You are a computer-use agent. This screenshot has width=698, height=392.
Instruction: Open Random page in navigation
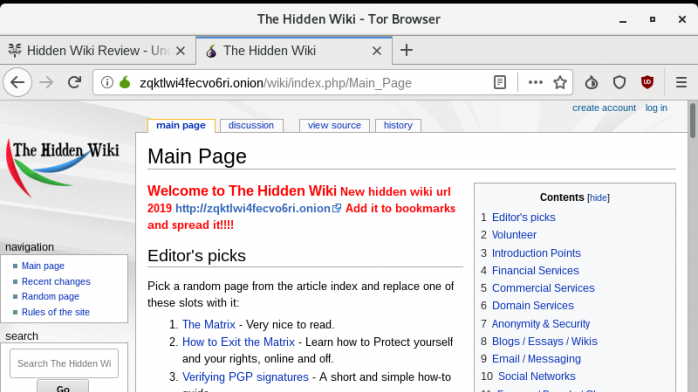click(50, 296)
